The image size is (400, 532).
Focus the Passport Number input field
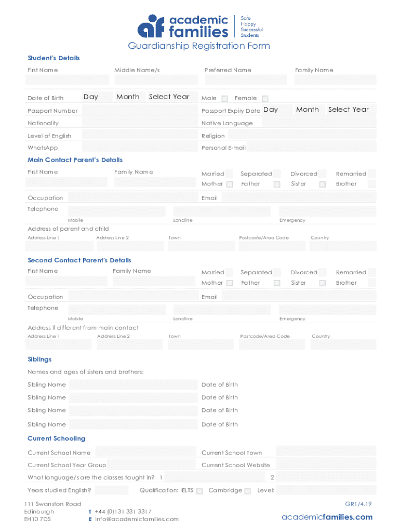tap(140, 111)
